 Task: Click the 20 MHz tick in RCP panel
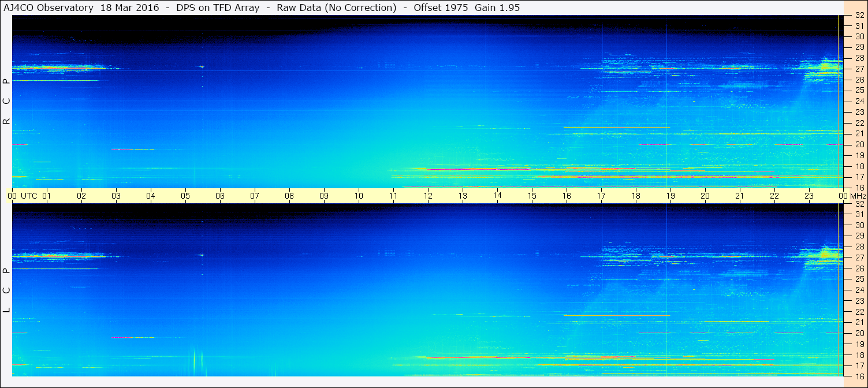click(859, 144)
